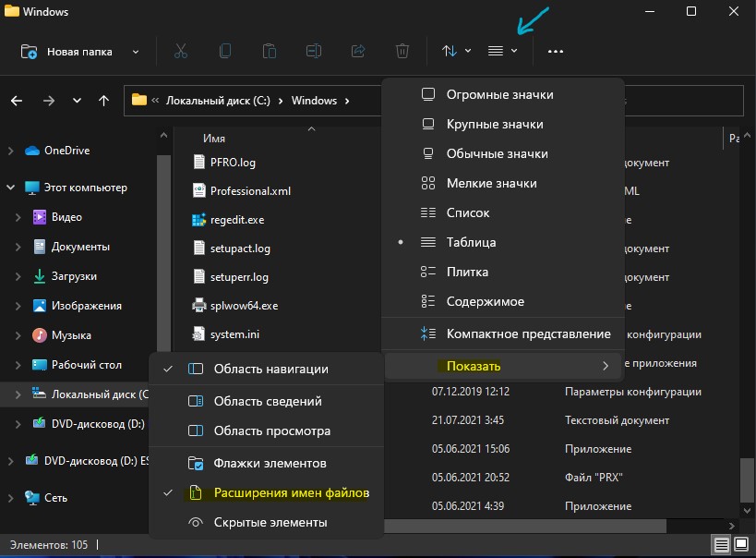Click the Delete trash icon
The image size is (756, 558).
402,51
